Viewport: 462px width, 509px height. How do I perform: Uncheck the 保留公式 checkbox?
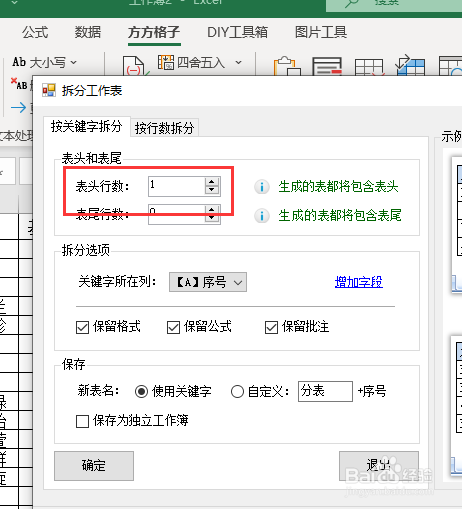(x=173, y=327)
